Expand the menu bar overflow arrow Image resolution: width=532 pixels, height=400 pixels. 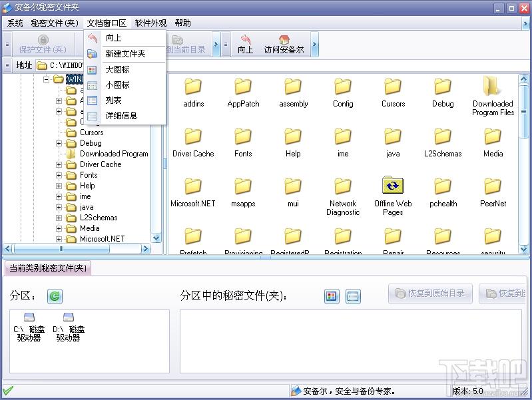pos(525,23)
